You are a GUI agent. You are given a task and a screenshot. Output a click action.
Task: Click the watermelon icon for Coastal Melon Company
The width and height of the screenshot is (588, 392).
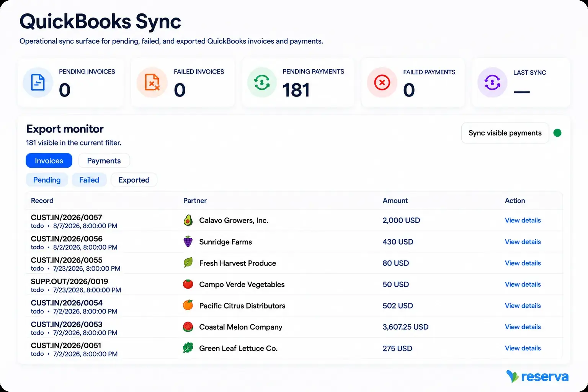188,327
